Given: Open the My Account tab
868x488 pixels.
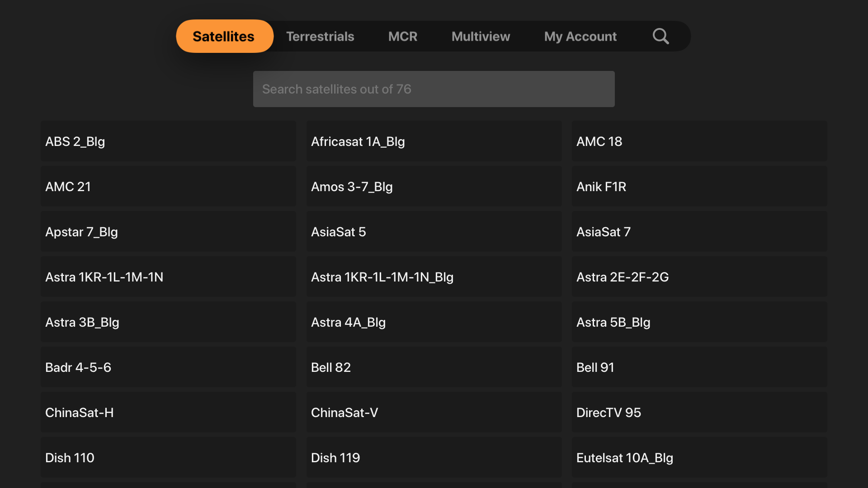Looking at the screenshot, I should [x=580, y=36].
